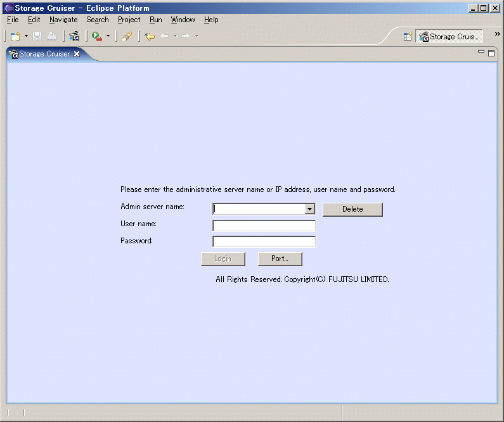Click the FUJITSU LIMITED copyright text
Screen dimensions: 504x422
tap(302, 279)
